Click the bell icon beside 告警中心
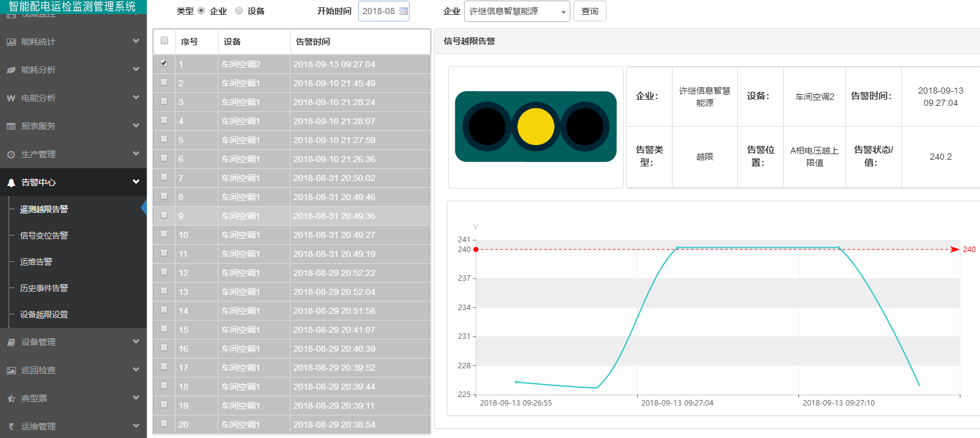Image resolution: width=980 pixels, height=438 pixels. (11, 183)
